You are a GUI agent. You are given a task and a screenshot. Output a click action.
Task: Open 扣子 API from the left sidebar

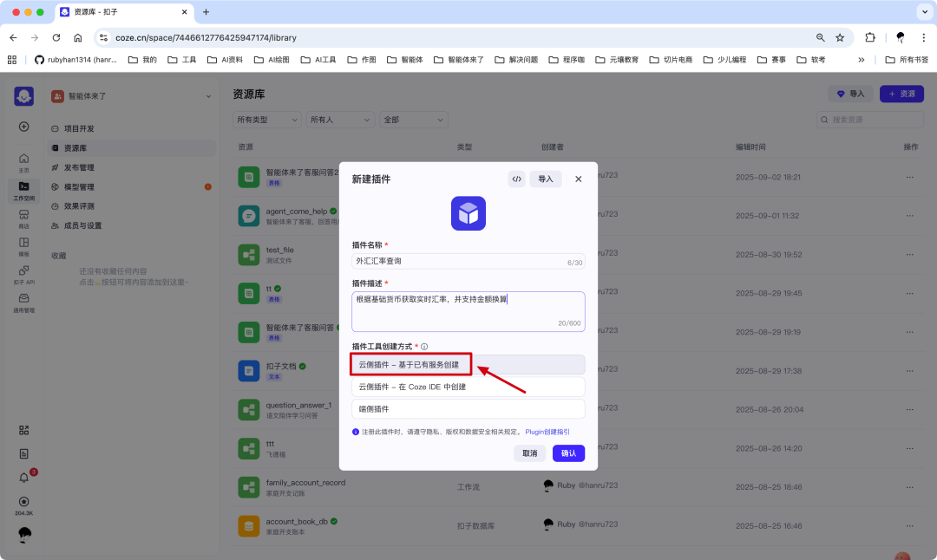(23, 276)
